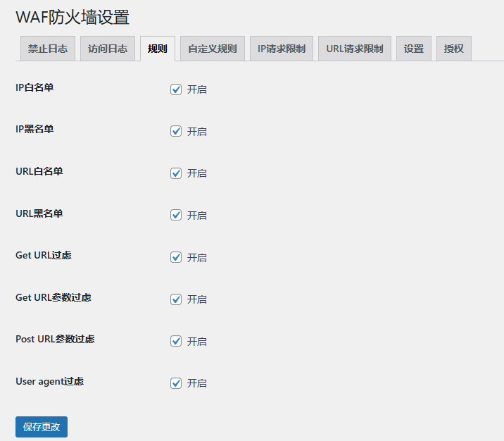Open the IP请求限制 tab
The height and width of the screenshot is (441, 504).
point(282,49)
